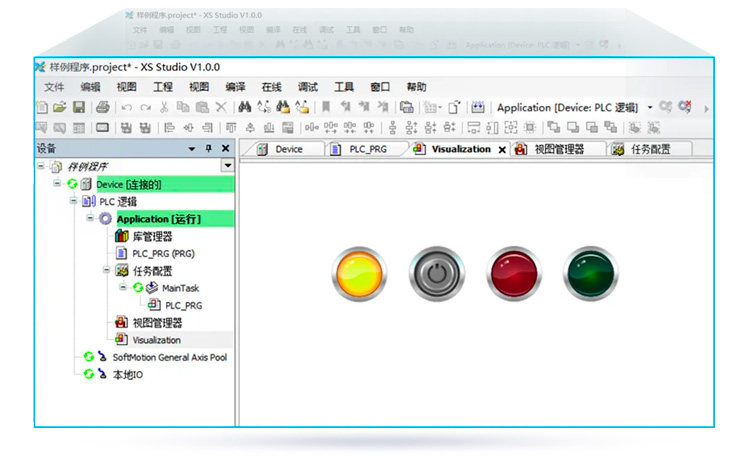Select 库管理器 in device tree
750x456 pixels.
(x=152, y=236)
